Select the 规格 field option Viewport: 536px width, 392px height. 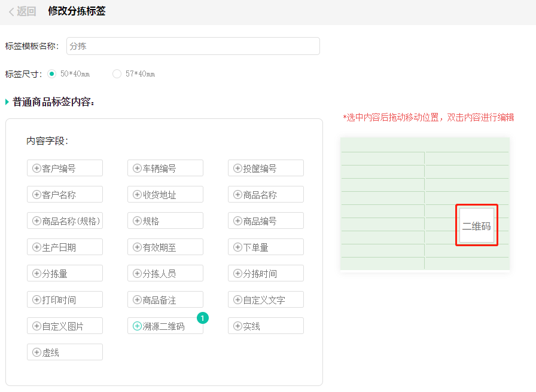165,220
